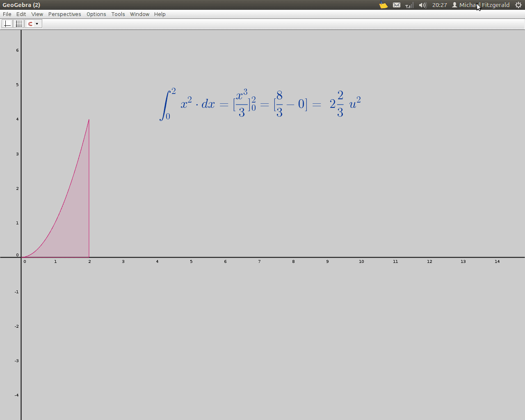Screen dimensions: 525x420
Task: Toggle the grid display button
Action: (x=19, y=24)
